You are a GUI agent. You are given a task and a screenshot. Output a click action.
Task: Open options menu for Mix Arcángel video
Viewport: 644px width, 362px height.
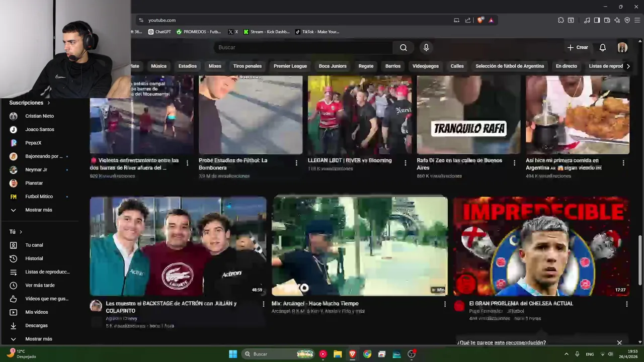[x=445, y=304]
